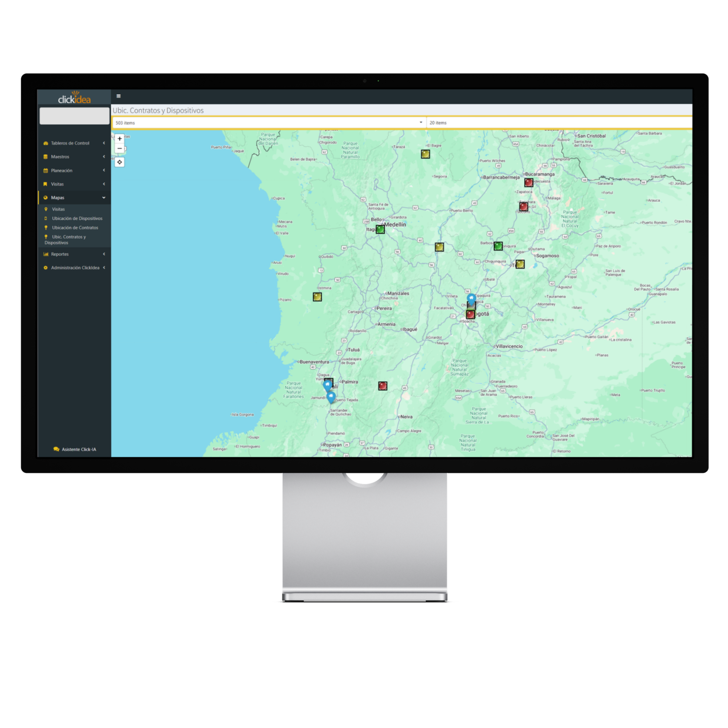Zoom in using the plus map button
This screenshot has height=728, width=728.
tap(119, 139)
